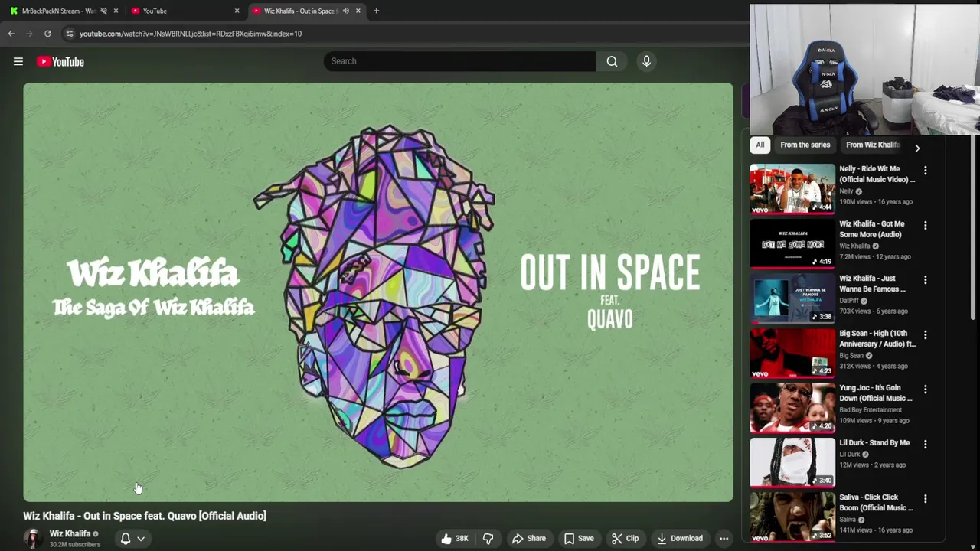Click the 30.2M subscribers text
The height and width of the screenshot is (551, 980).
tap(75, 545)
